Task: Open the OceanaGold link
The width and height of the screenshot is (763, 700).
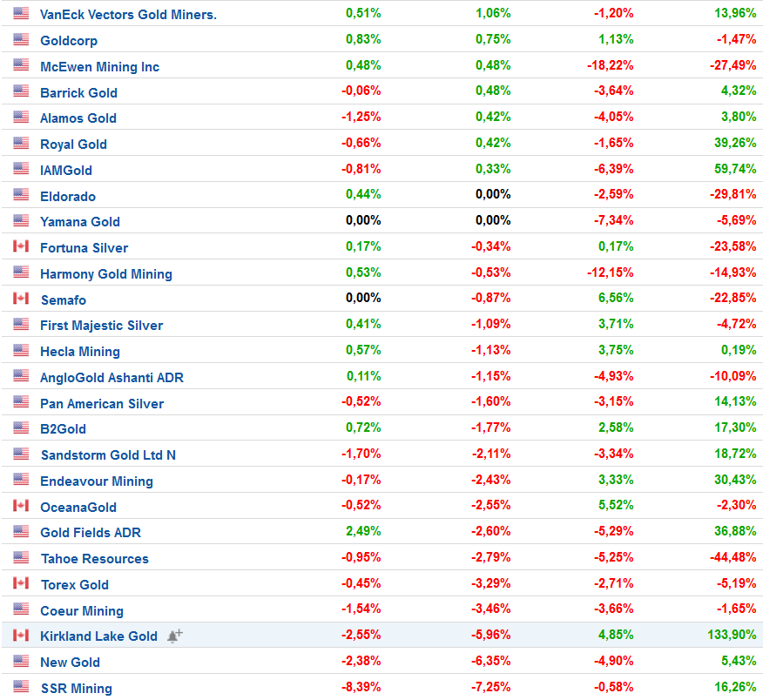Action: click(78, 508)
